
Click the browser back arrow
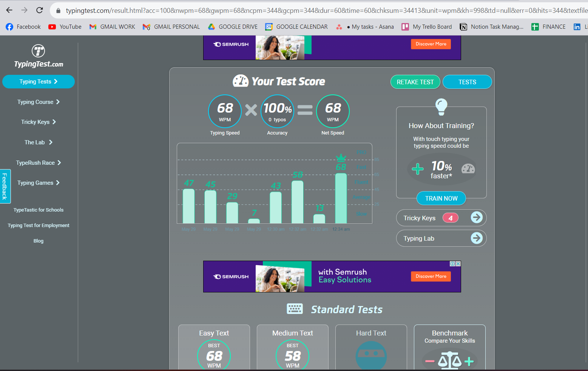coord(9,10)
